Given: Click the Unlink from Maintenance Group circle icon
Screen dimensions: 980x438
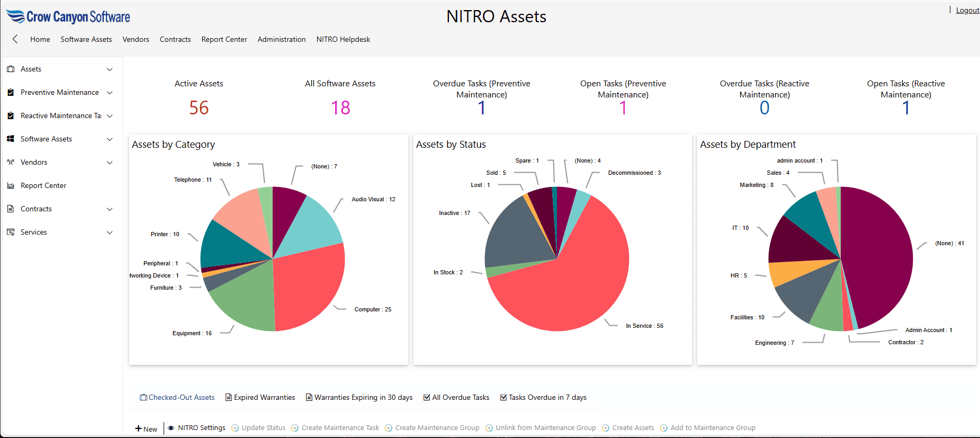Looking at the screenshot, I should pos(489,428).
